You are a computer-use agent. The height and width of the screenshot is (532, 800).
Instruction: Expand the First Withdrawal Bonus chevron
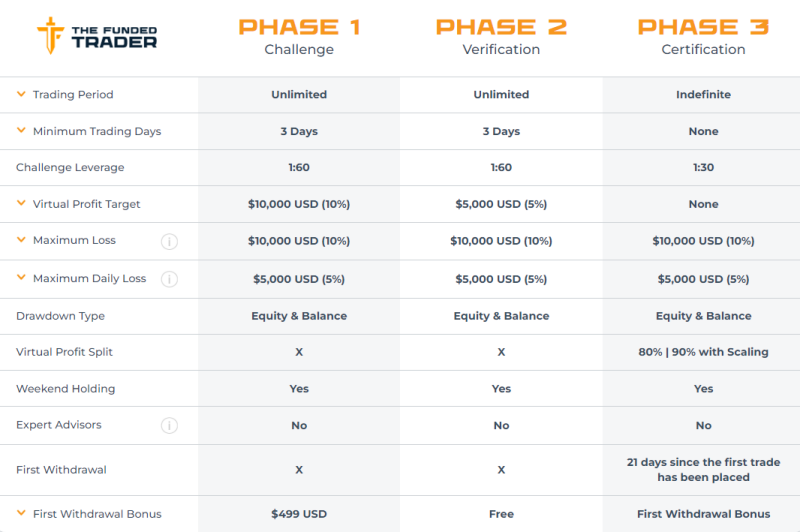coord(21,514)
